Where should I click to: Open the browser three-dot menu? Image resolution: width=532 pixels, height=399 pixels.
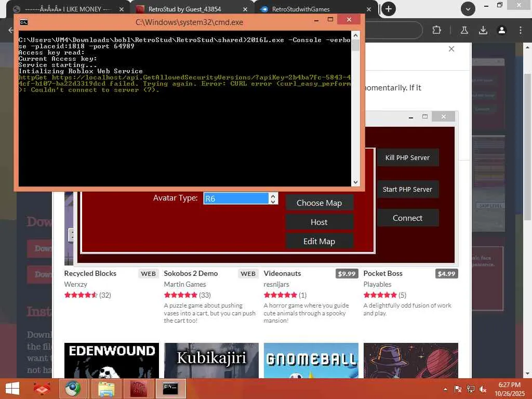tap(521, 30)
